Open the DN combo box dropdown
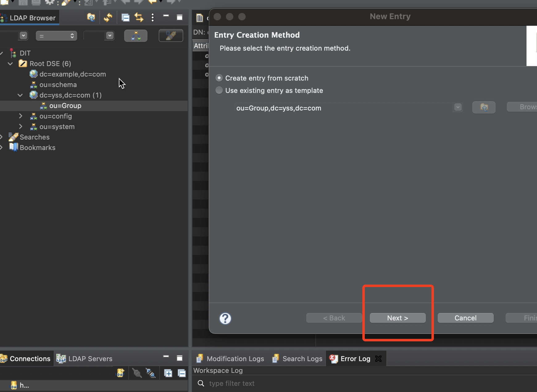 [457, 107]
